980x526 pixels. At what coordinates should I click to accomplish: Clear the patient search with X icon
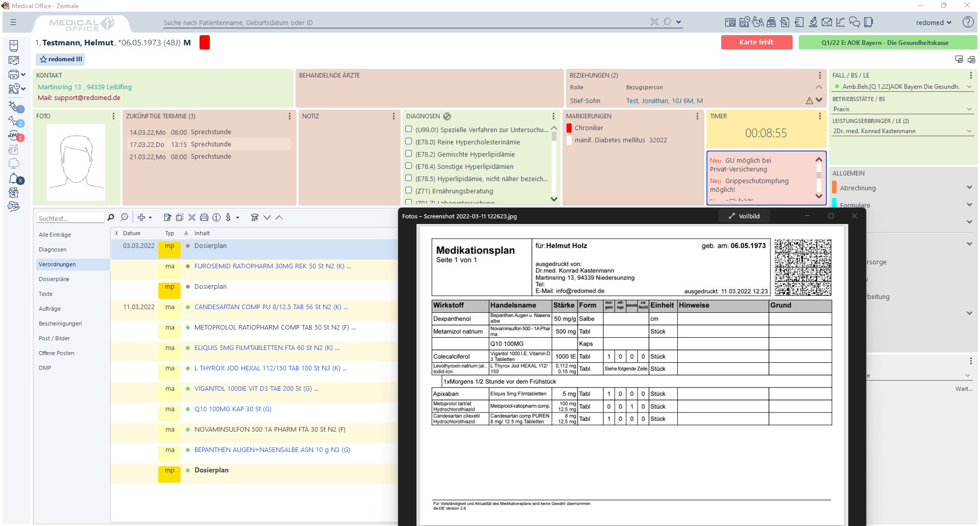click(x=654, y=21)
